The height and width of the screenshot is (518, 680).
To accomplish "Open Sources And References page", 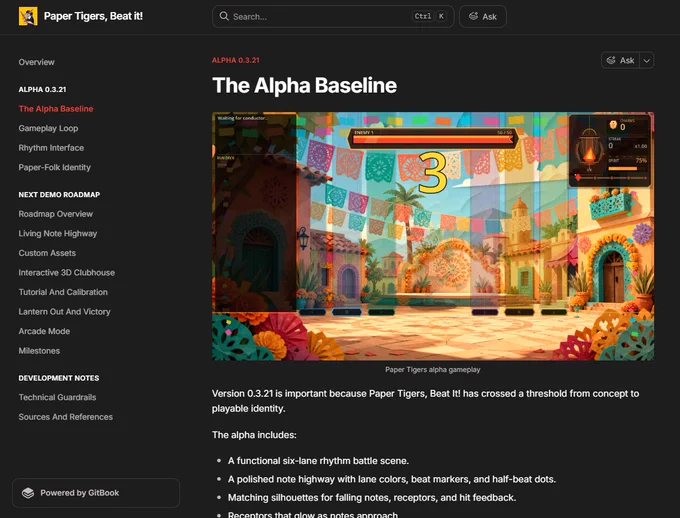I will [65, 417].
